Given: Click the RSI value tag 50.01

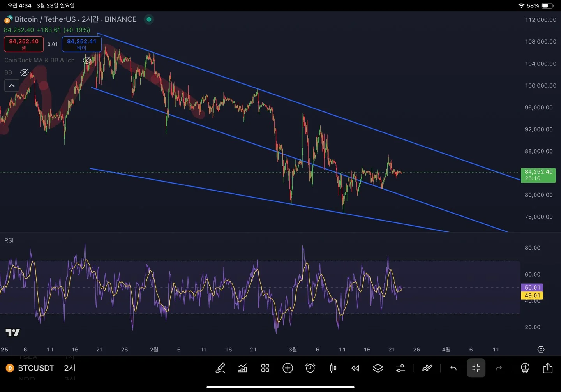Looking at the screenshot, I should pos(532,288).
